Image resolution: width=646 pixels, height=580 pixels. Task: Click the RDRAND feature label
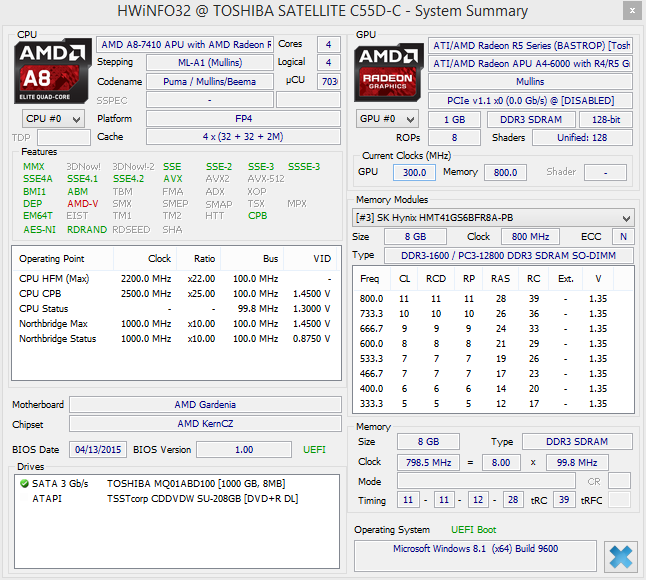click(87, 229)
